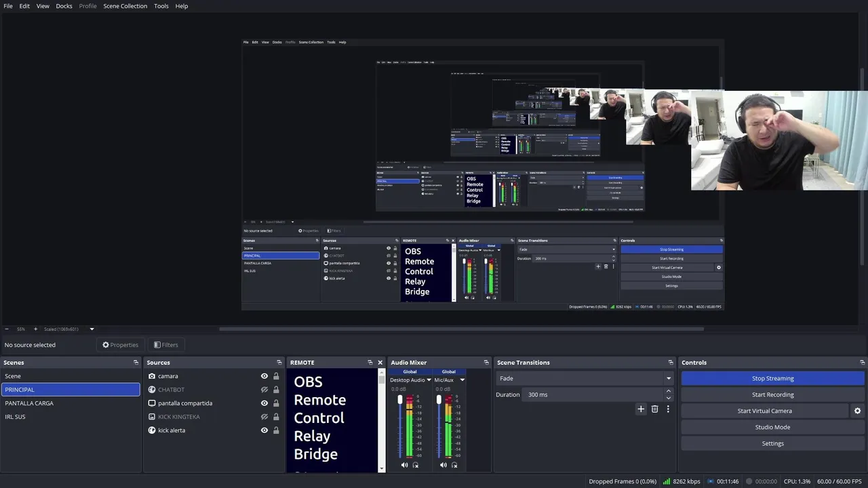Mute the Mic/Aux speaker icon
The image size is (868, 488).
[x=443, y=465]
